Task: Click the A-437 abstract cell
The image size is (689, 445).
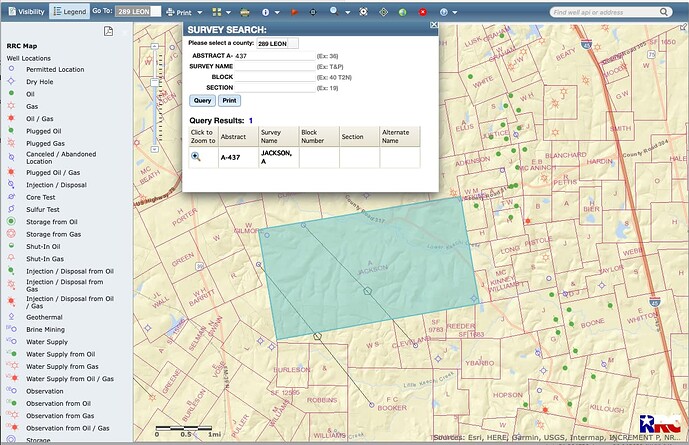Action: 238,157
